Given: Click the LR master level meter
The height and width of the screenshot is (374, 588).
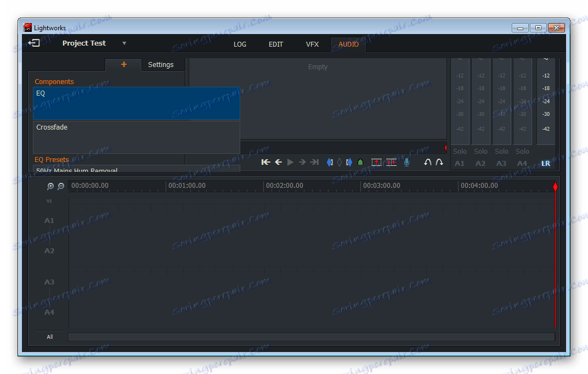Looking at the screenshot, I should [x=546, y=102].
